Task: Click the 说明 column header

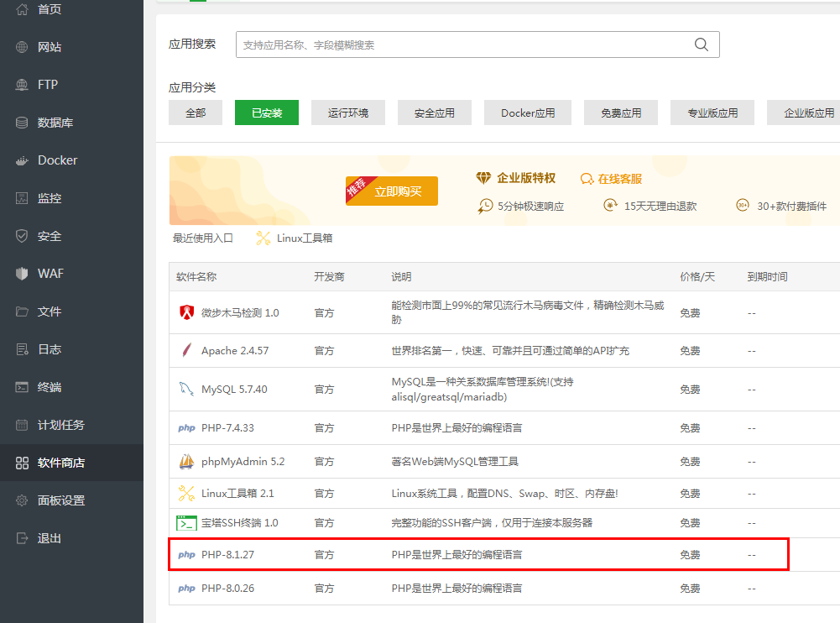Action: 401,276
